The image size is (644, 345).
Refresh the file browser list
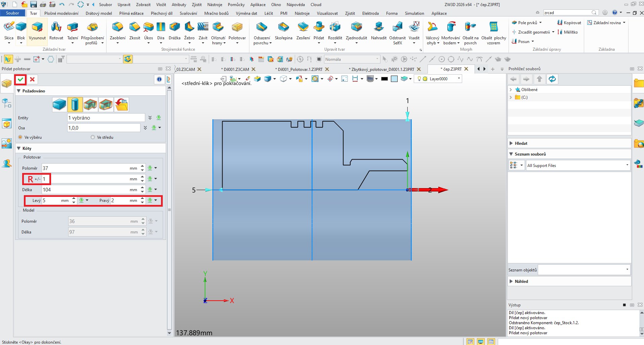552,79
